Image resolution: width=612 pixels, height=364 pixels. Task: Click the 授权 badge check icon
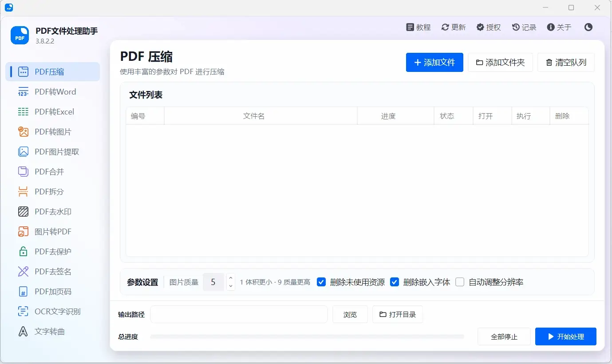480,27
